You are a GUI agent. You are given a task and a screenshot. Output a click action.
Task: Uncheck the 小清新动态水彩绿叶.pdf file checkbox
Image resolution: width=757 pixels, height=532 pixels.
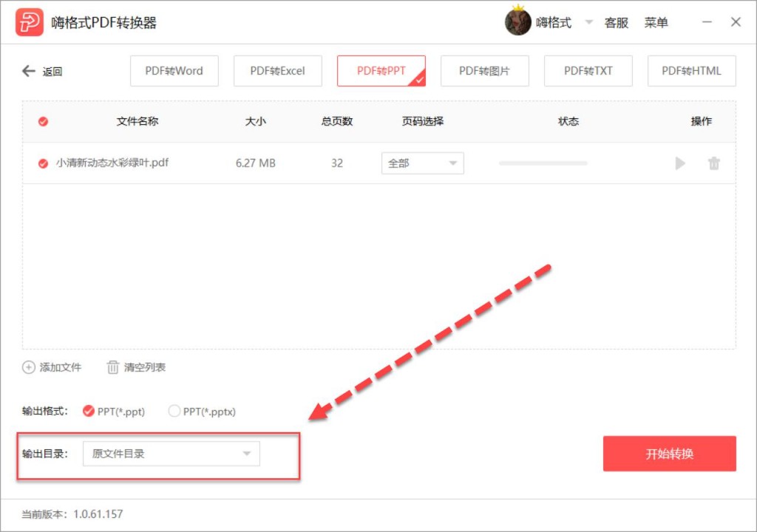pos(43,163)
